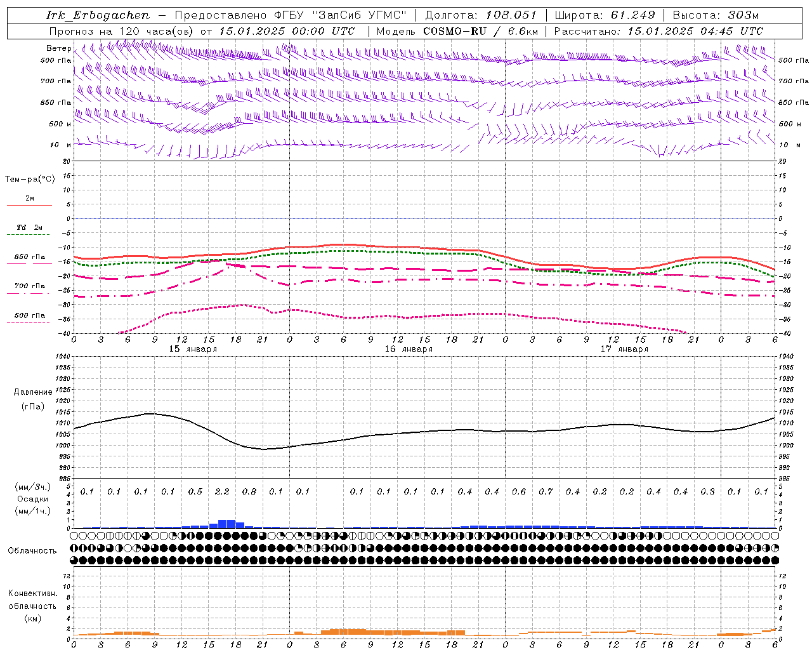Click the Облачность cloud cover label
Viewport: 812px width, 650px height.
(x=32, y=551)
